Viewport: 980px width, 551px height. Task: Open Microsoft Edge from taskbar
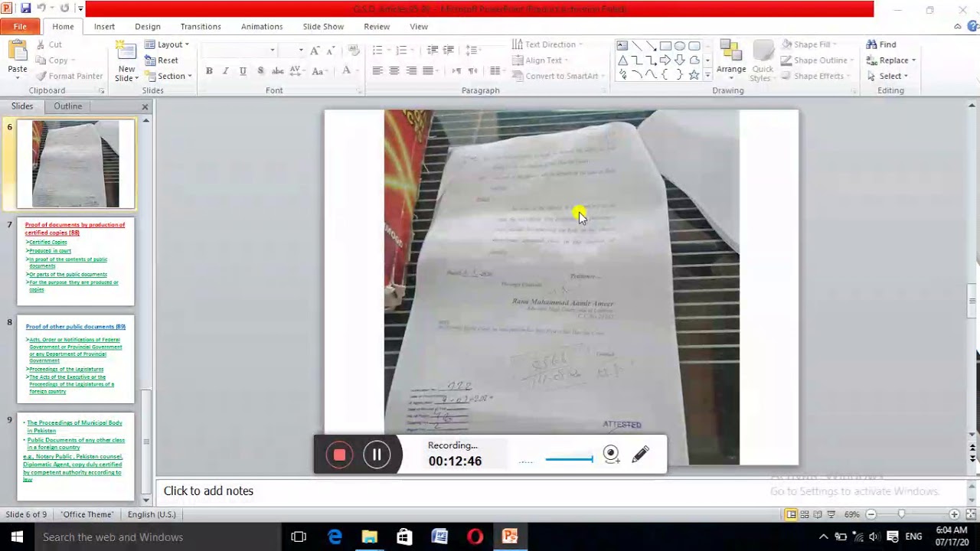[x=335, y=537]
